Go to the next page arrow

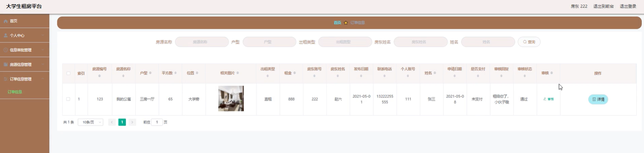[133, 122]
